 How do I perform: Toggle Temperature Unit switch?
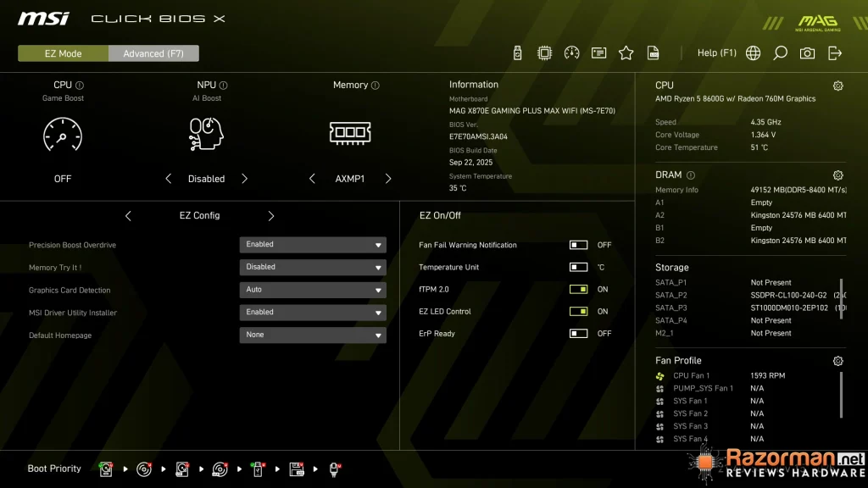coord(578,267)
